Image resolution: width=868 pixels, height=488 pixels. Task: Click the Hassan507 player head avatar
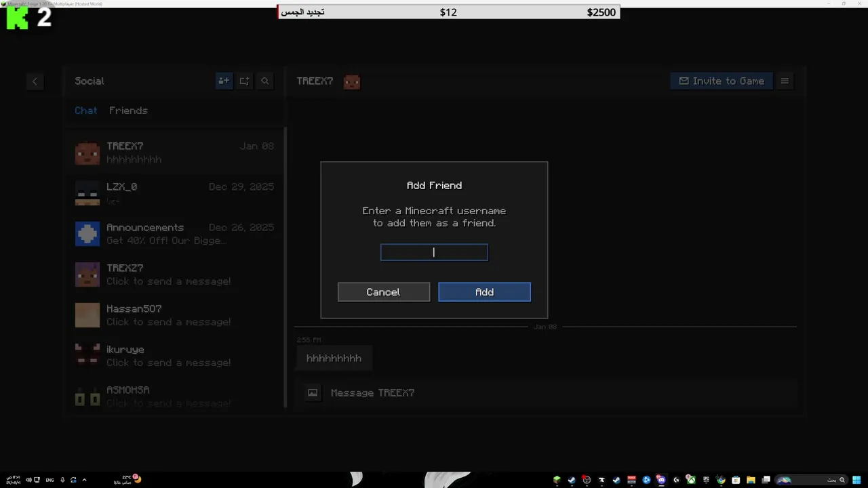pyautogui.click(x=87, y=315)
